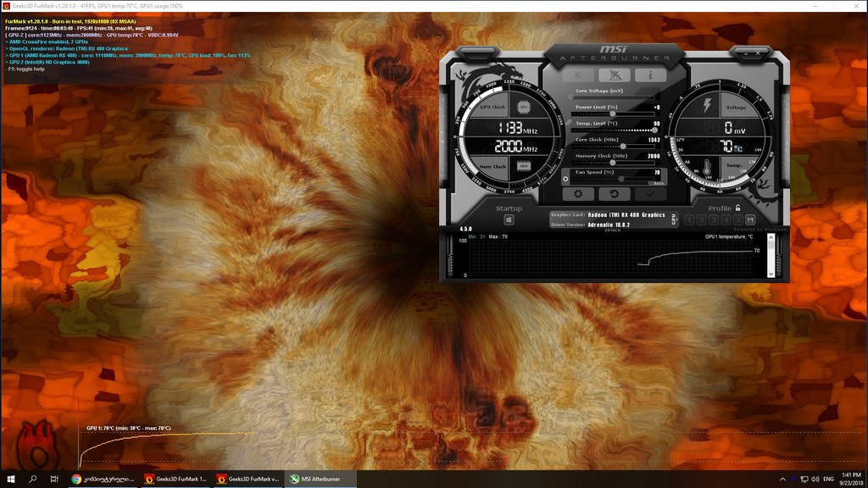868x488 pixels.
Task: Click the Power Limit value +0
Action: 657,108
